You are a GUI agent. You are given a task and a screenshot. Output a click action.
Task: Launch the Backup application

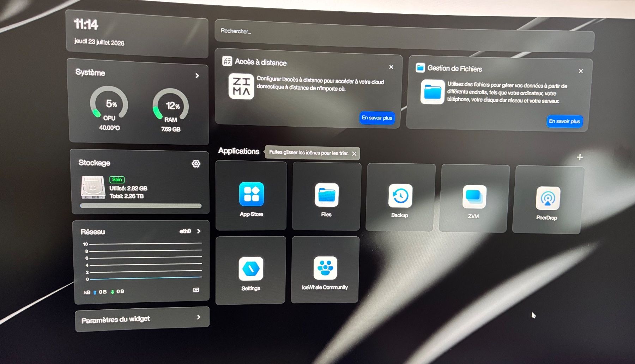click(400, 198)
